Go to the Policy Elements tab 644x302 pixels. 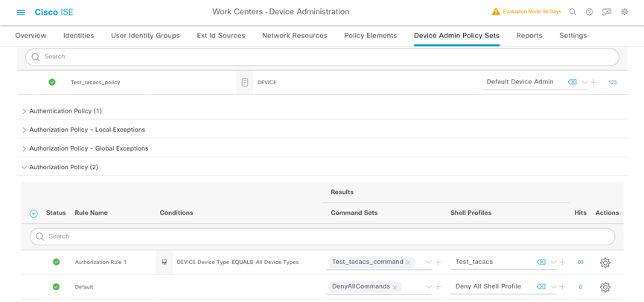pos(371,35)
